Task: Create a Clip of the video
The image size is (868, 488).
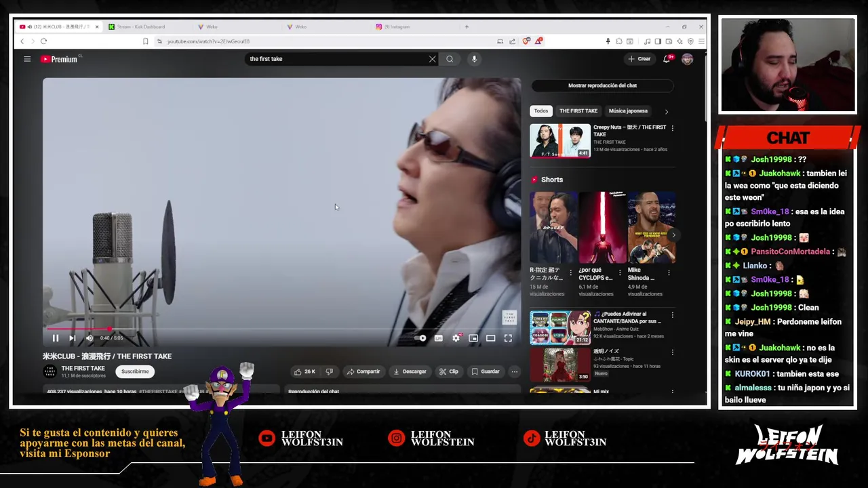Action: tap(448, 371)
